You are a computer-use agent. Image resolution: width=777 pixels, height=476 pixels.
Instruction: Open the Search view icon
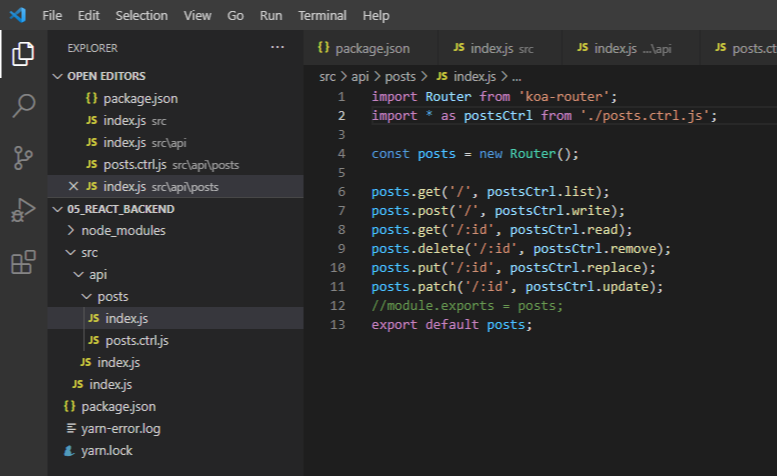(23, 106)
